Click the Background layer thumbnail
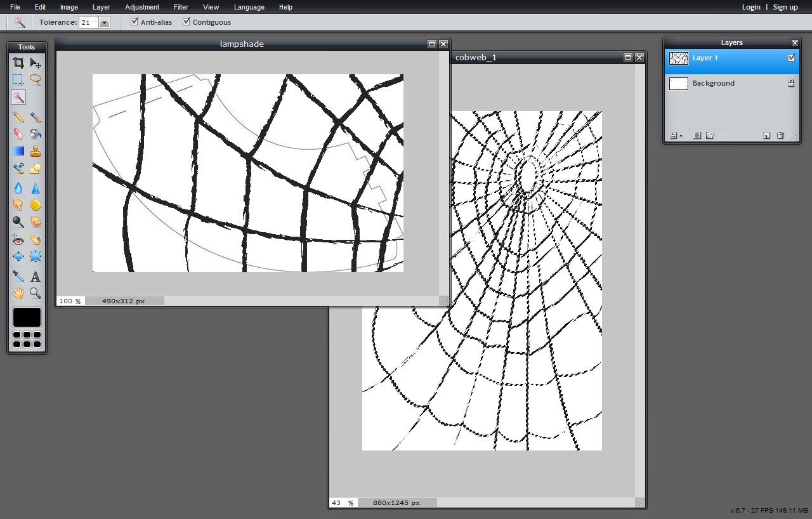The height and width of the screenshot is (519, 812). 679,83
